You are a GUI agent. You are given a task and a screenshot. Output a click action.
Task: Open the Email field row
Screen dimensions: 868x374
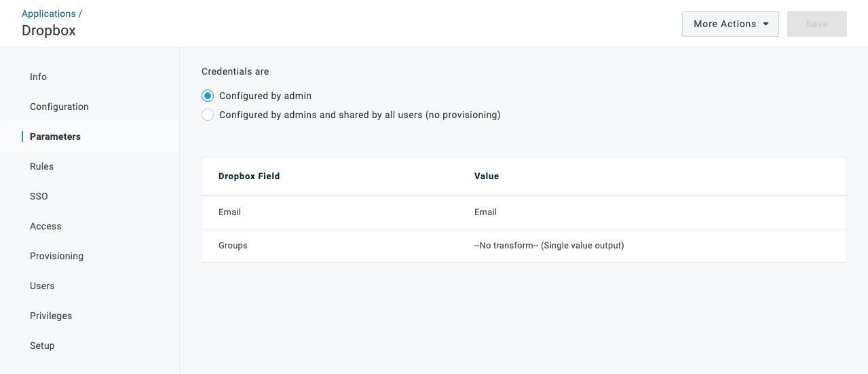pos(524,212)
